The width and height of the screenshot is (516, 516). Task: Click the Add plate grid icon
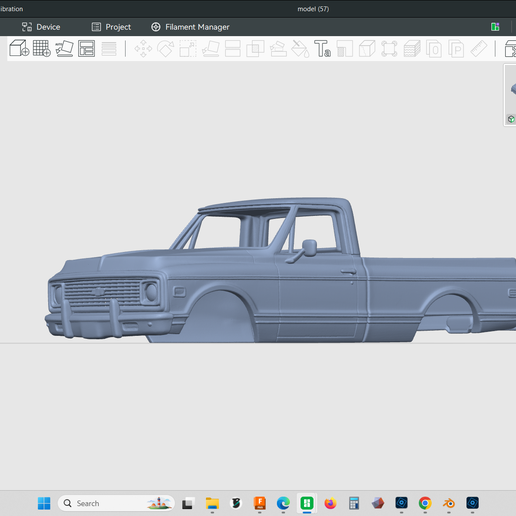tap(42, 48)
